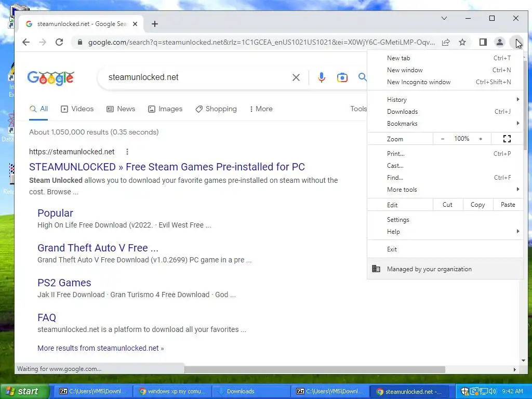532x399 pixels.
Task: Switch to the Downloads taskbar window
Action: click(x=251, y=391)
